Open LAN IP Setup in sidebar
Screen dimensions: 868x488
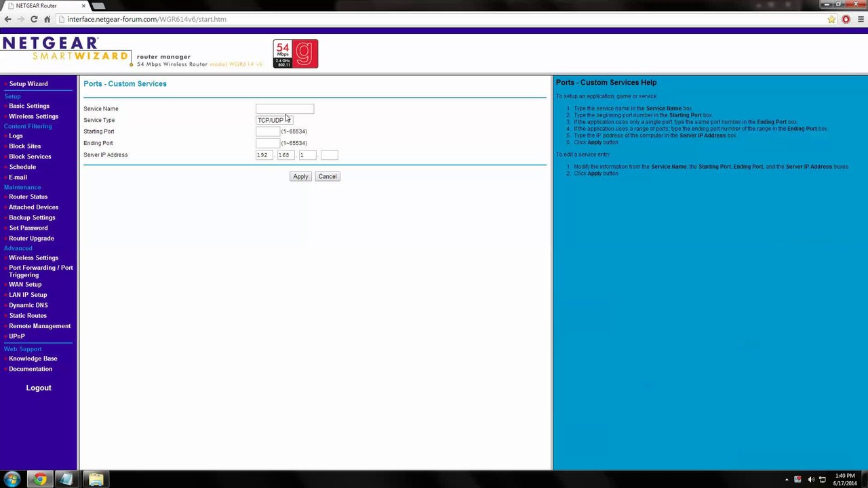point(28,295)
